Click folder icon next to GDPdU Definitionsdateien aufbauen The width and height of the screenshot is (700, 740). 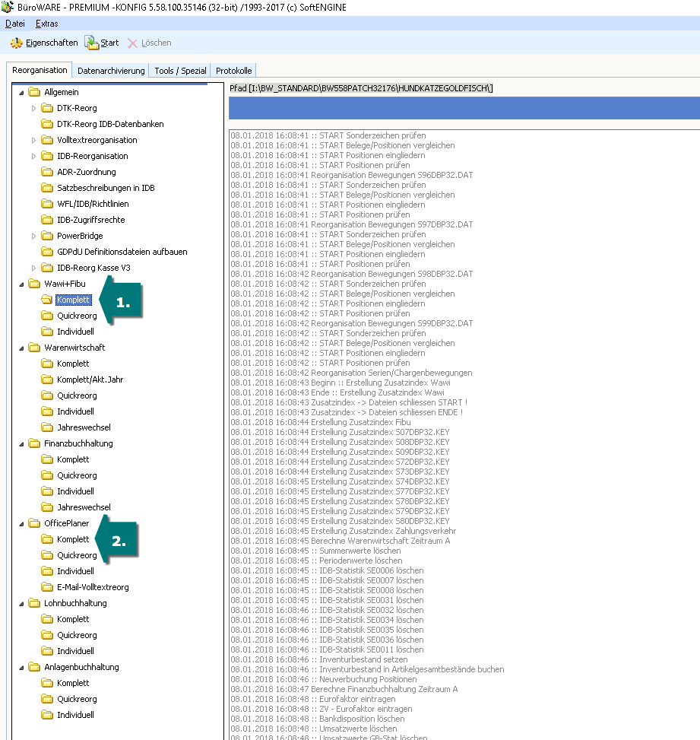click(x=47, y=252)
